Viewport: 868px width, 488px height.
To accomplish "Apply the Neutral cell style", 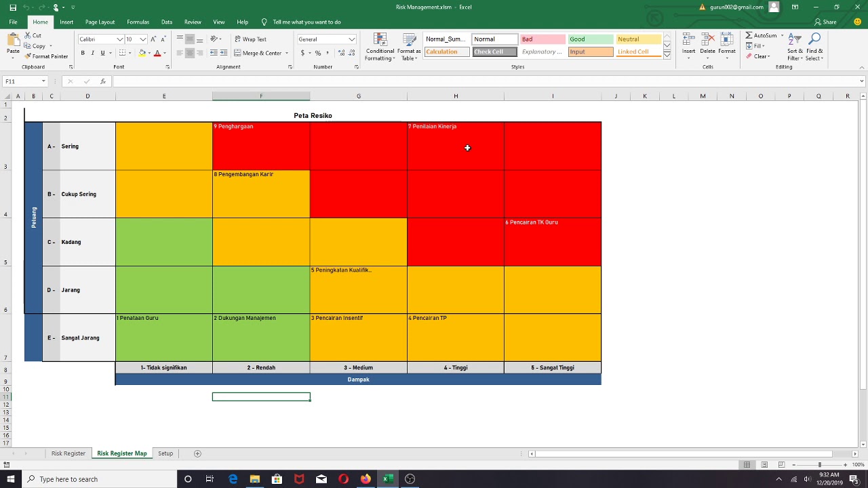I will coord(639,39).
